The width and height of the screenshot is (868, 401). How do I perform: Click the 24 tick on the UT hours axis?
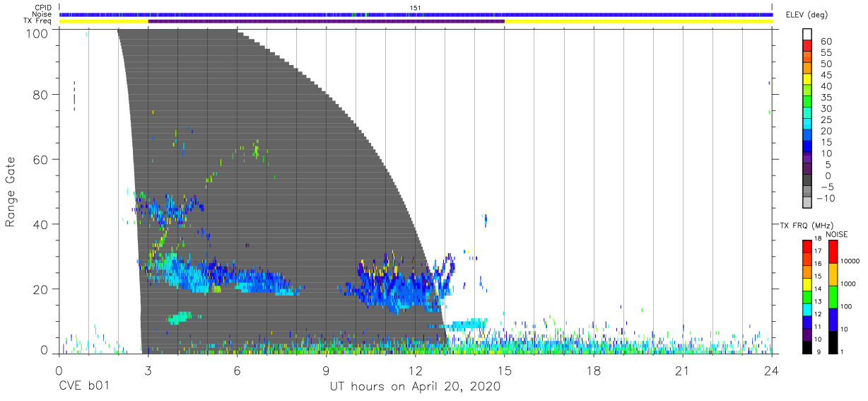pyautogui.click(x=772, y=371)
